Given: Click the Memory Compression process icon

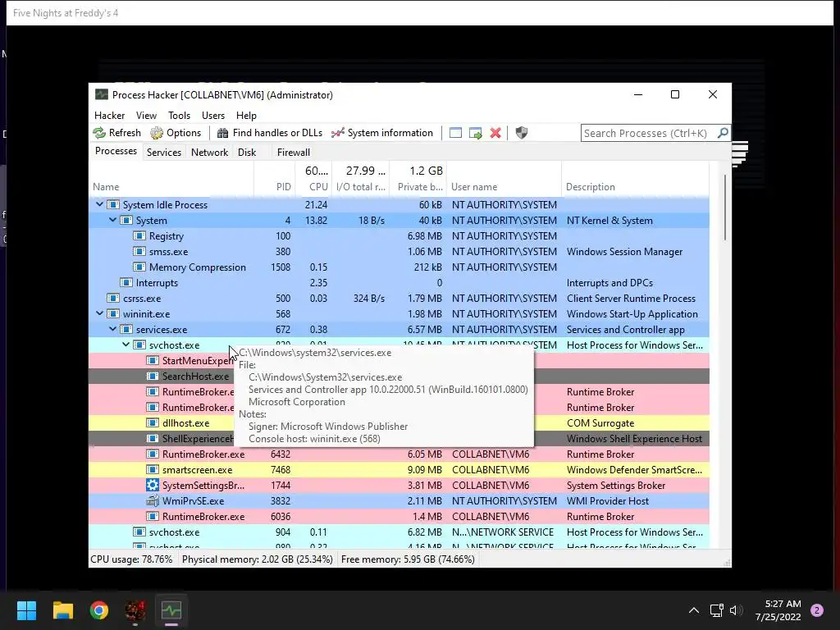Looking at the screenshot, I should [x=139, y=267].
